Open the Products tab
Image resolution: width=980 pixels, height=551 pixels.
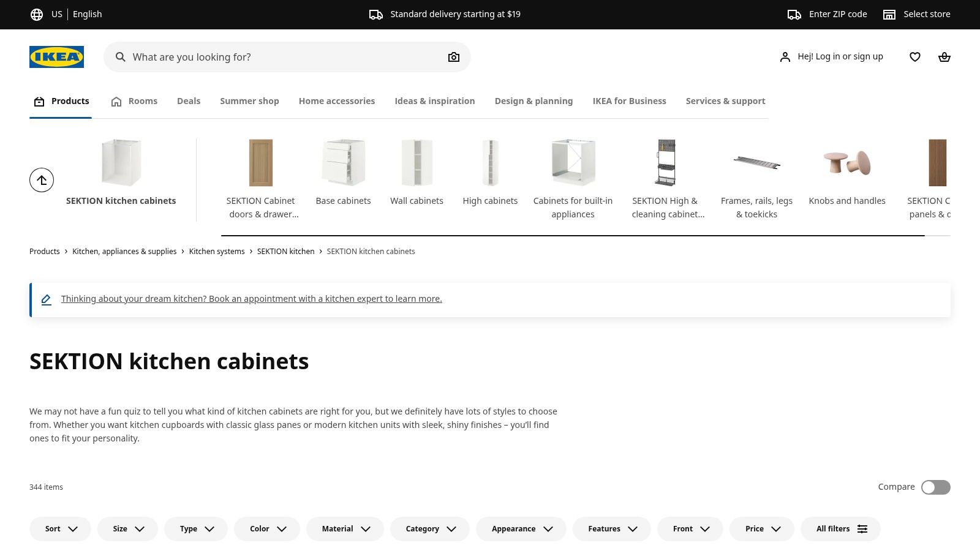61,102
